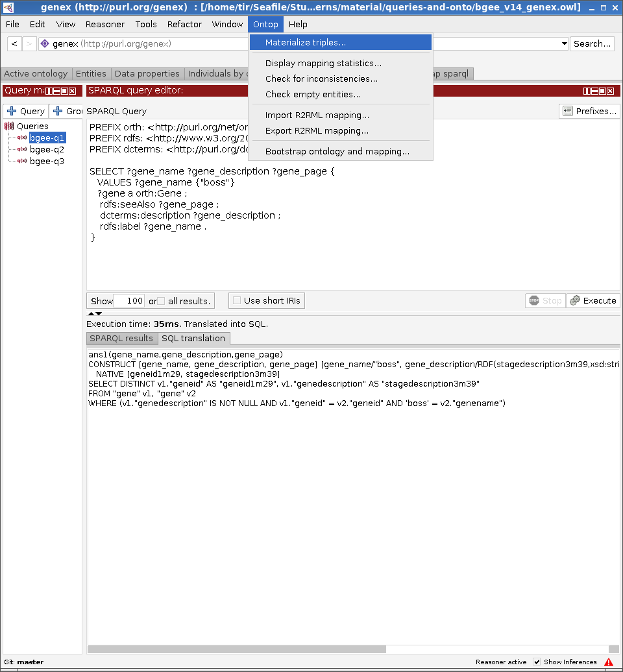Float the Query manager panel
Screen dimensions: 623x672
tap(64, 91)
